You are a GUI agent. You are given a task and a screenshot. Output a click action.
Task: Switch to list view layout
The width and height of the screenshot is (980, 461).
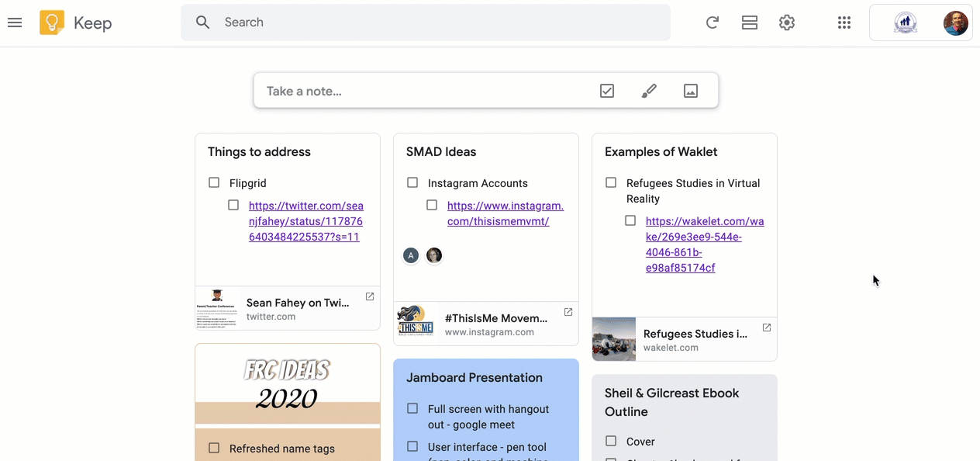(750, 23)
